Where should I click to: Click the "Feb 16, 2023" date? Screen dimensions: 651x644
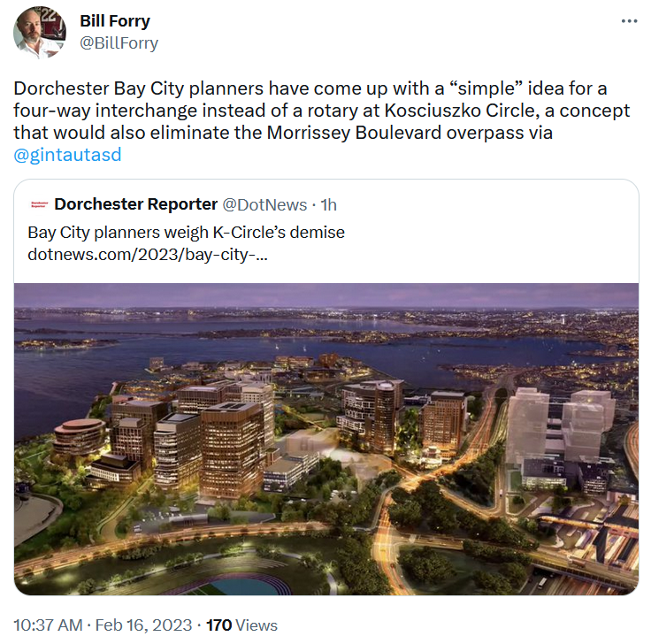coord(143,625)
